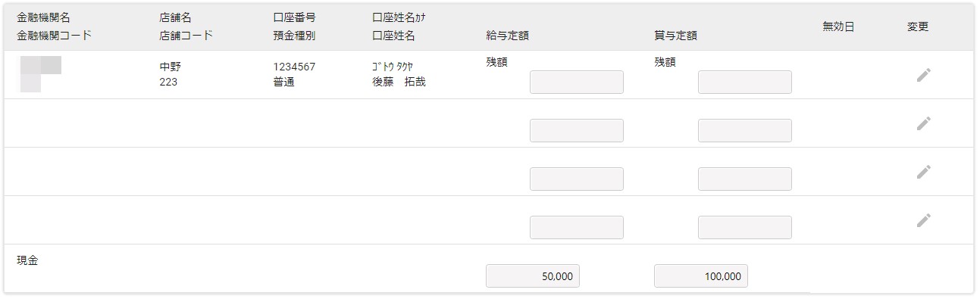Screen dimensions: 980x299
Task: Activate the fourth row's 給与定額 input box
Action: (577, 227)
